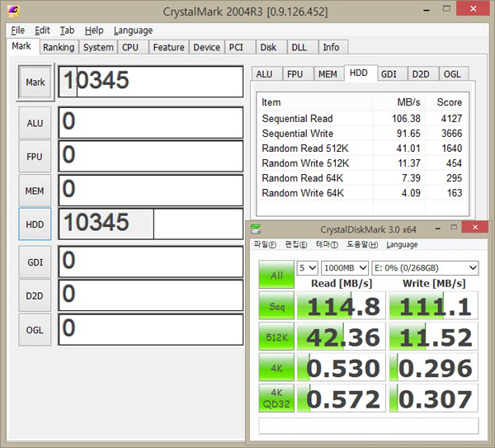This screenshot has width=495, height=448.
Task: Start the MEM benchmark test
Action: pyautogui.click(x=35, y=189)
